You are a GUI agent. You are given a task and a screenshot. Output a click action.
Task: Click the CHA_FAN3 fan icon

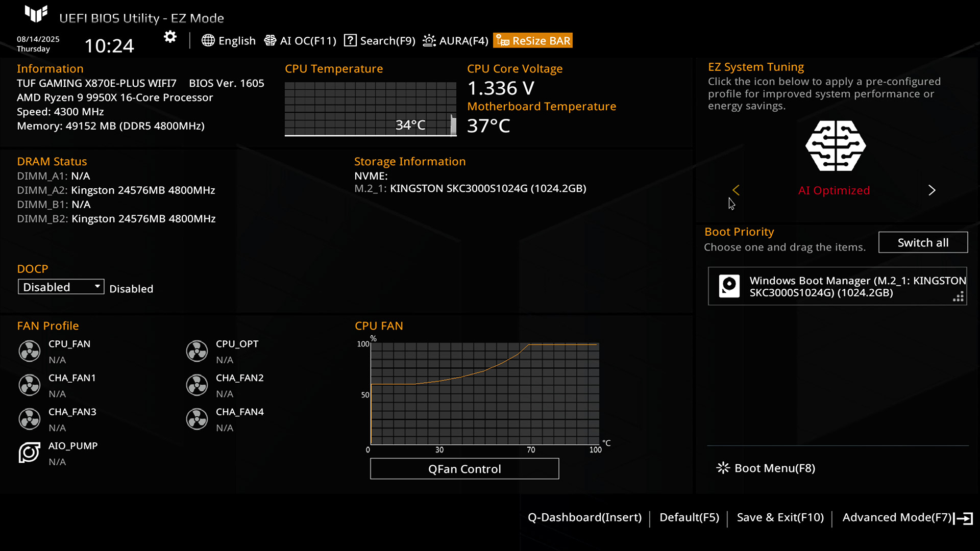30,419
